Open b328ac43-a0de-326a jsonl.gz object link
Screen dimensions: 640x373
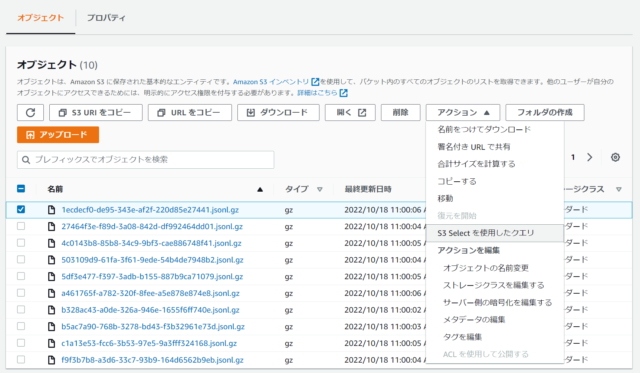click(x=150, y=310)
